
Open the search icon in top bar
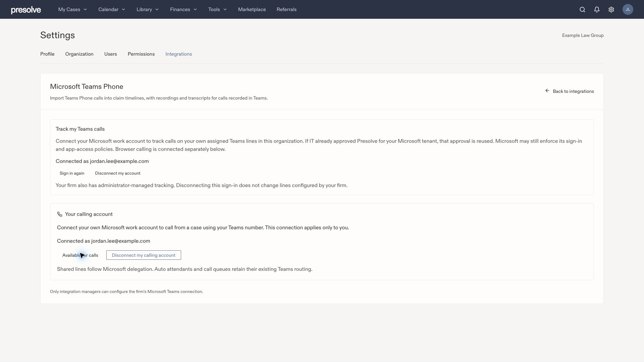[x=582, y=9]
